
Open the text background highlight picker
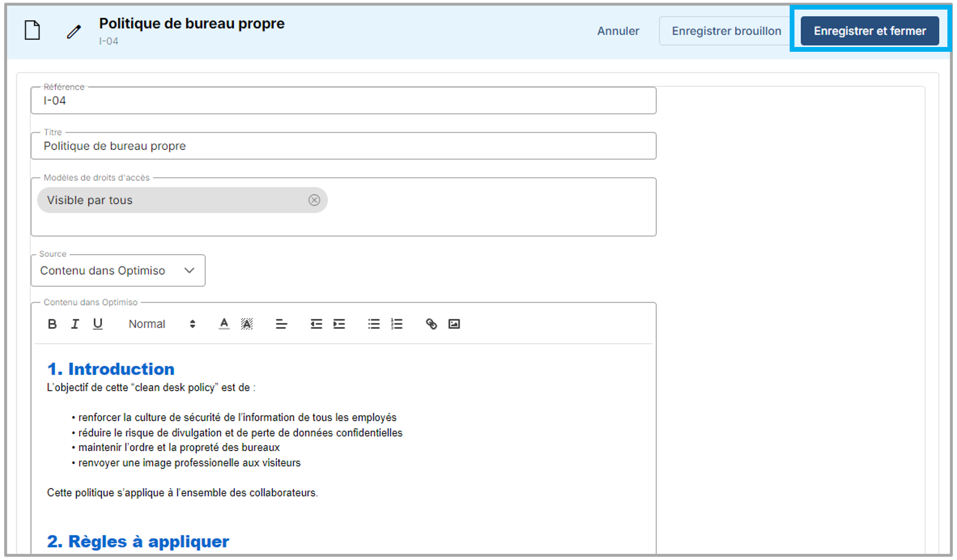click(247, 324)
